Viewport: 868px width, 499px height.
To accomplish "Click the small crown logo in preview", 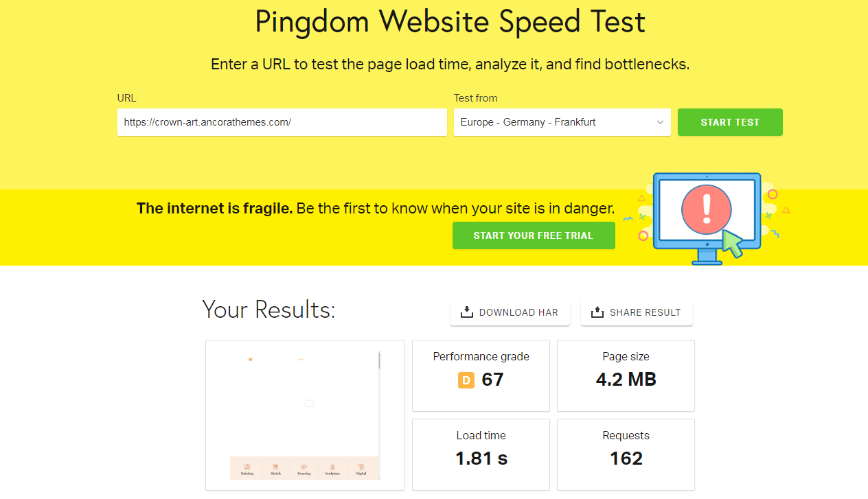I will point(251,359).
